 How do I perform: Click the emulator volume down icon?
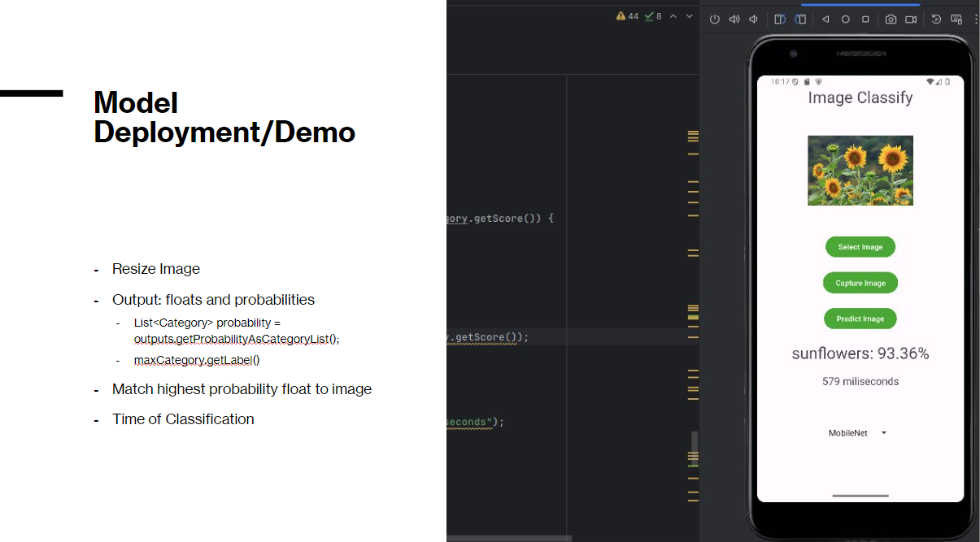coord(754,20)
